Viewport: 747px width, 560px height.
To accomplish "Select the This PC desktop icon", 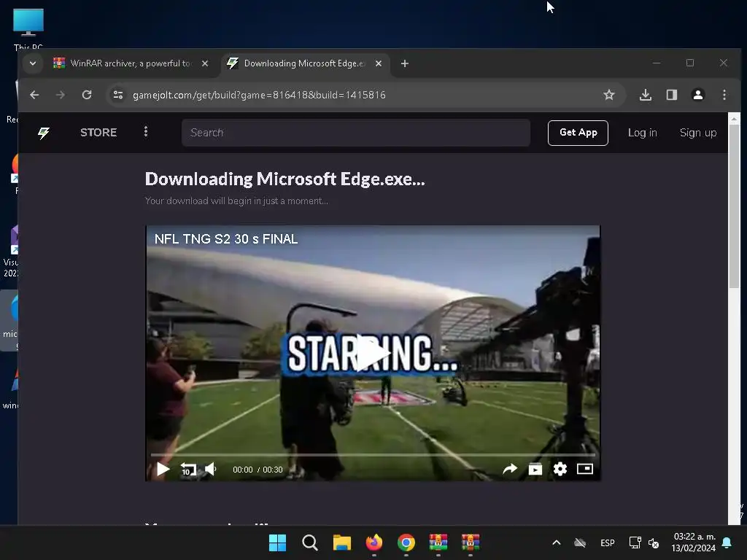I will (28, 28).
